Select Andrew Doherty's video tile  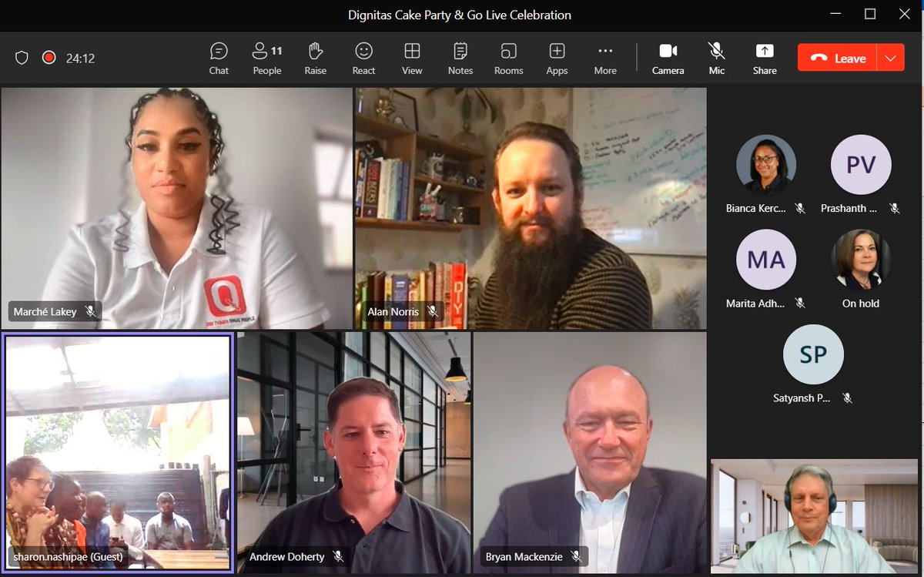point(353,453)
